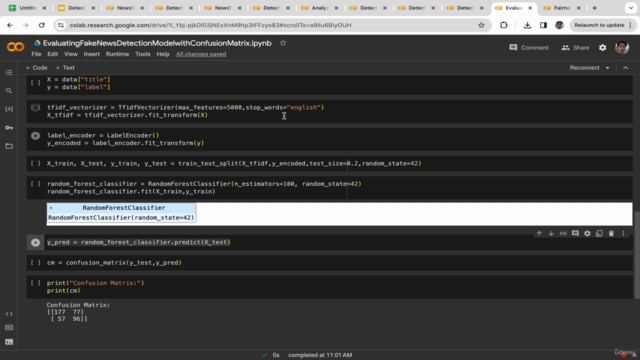Open the variables inspector icon

(x=9, y=109)
